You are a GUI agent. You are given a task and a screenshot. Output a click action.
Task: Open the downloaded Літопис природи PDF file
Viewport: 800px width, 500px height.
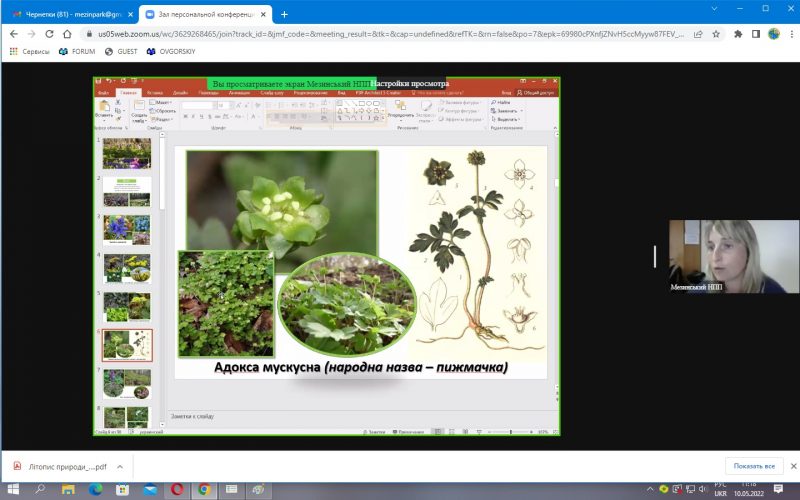point(60,466)
